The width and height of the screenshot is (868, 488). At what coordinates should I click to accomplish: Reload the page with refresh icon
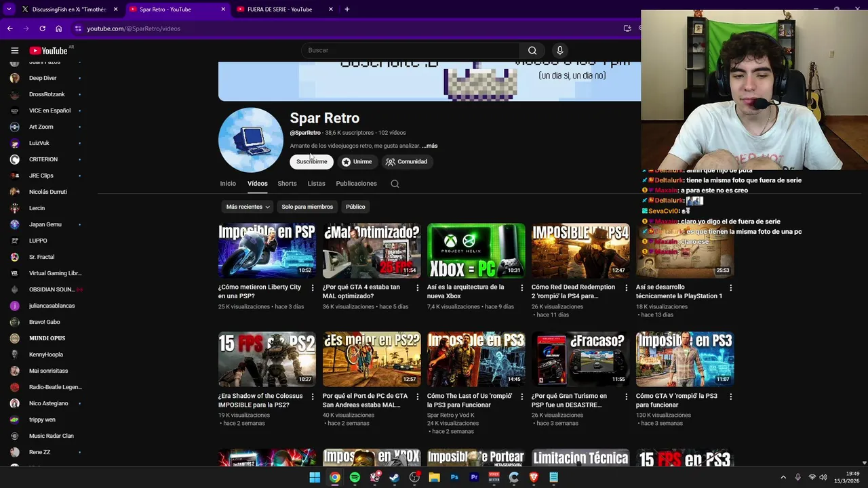pos(42,28)
